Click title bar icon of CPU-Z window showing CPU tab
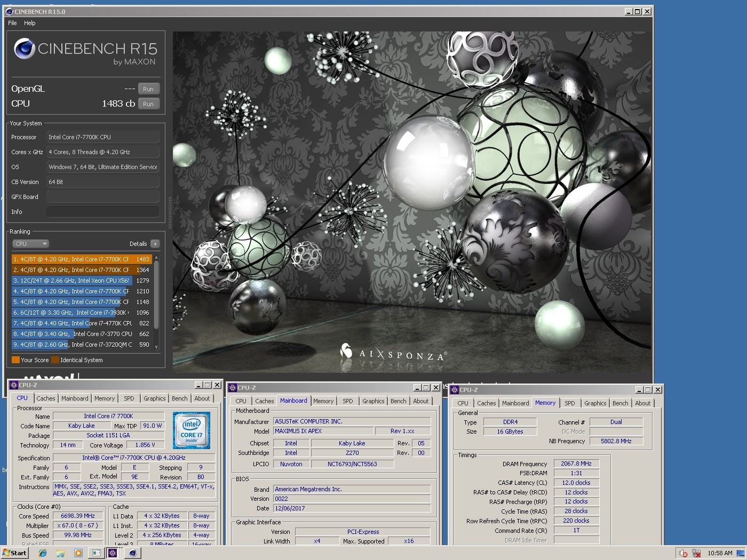 (13, 385)
